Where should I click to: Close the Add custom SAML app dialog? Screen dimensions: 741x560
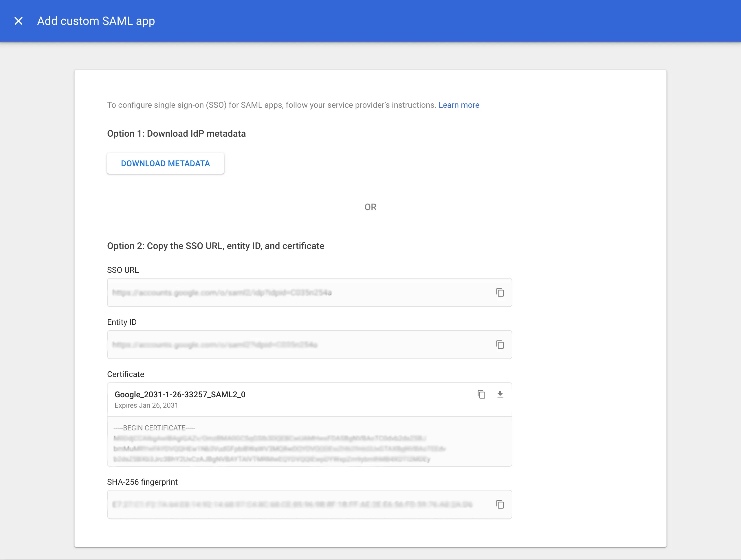tap(19, 21)
